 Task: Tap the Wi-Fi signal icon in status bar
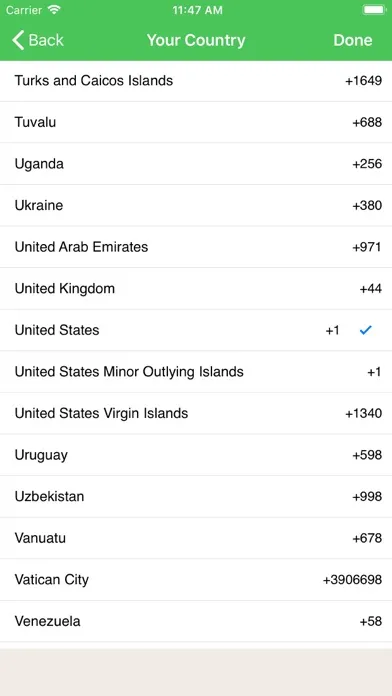(x=55, y=10)
